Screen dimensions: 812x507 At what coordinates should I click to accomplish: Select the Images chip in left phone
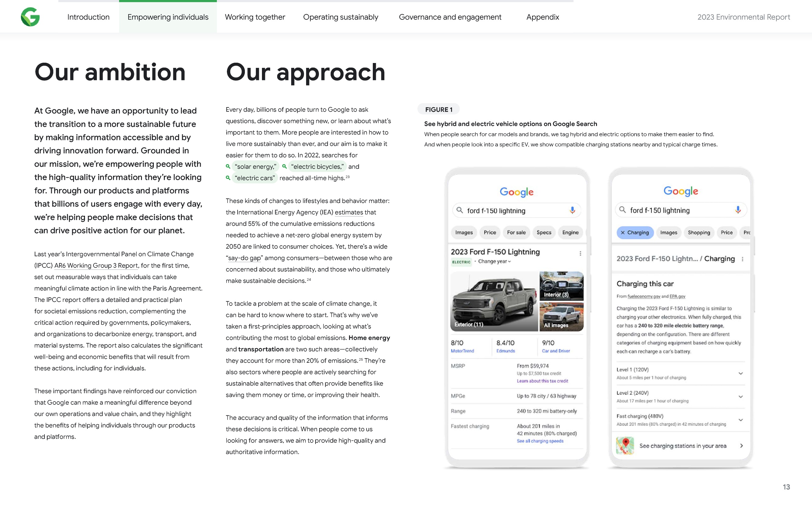[x=464, y=233]
